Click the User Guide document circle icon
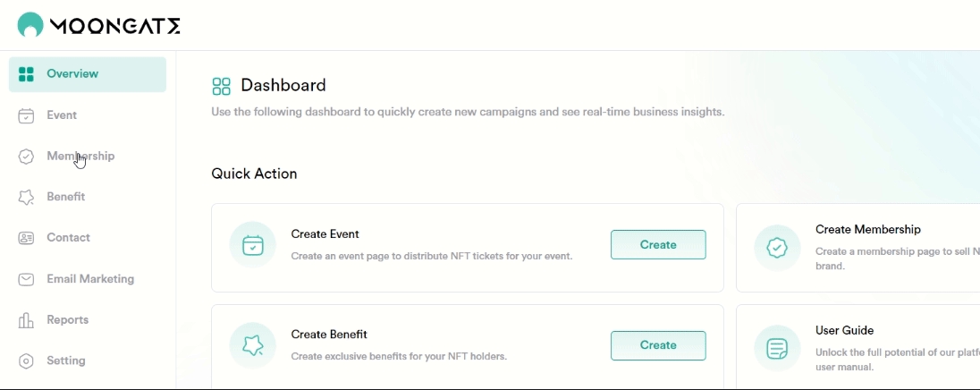 [777, 347]
